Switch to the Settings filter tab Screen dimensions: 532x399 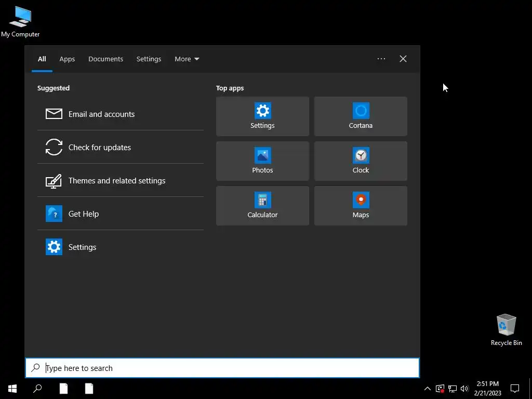(x=149, y=59)
